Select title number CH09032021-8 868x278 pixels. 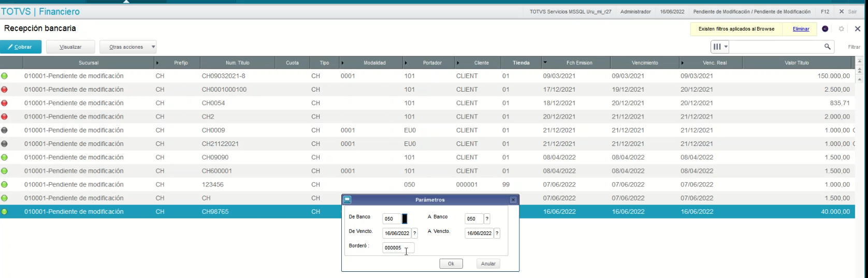click(223, 76)
